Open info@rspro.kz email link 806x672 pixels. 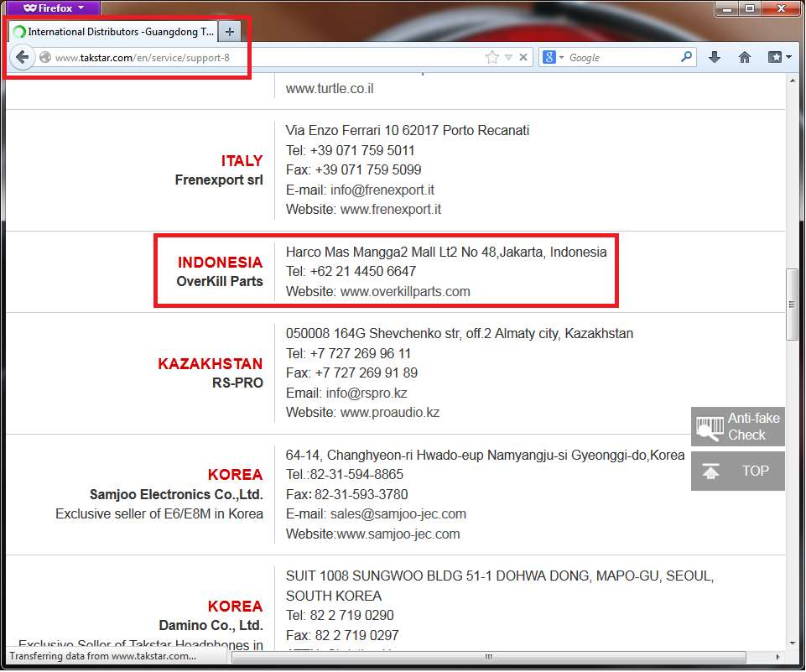coord(367,393)
